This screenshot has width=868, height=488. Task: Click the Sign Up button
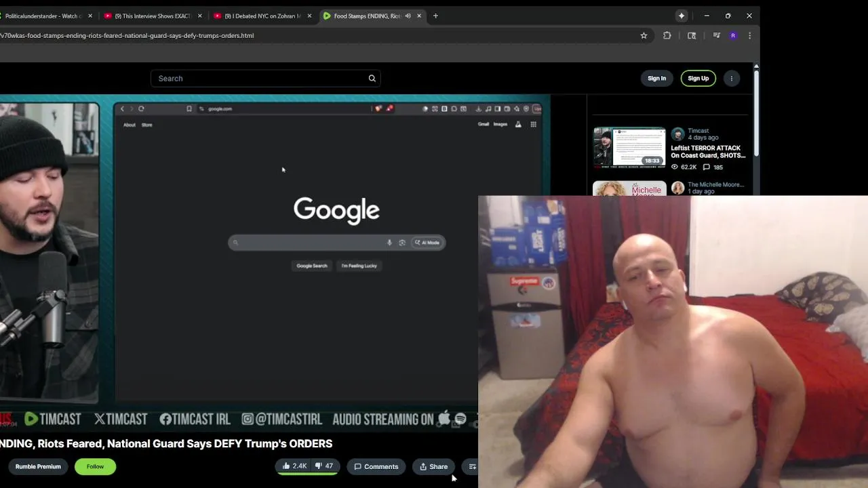[698, 79]
